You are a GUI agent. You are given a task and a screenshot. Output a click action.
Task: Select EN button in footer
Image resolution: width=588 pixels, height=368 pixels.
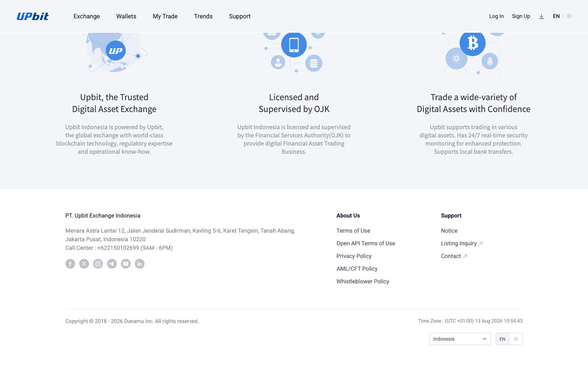pyautogui.click(x=502, y=339)
